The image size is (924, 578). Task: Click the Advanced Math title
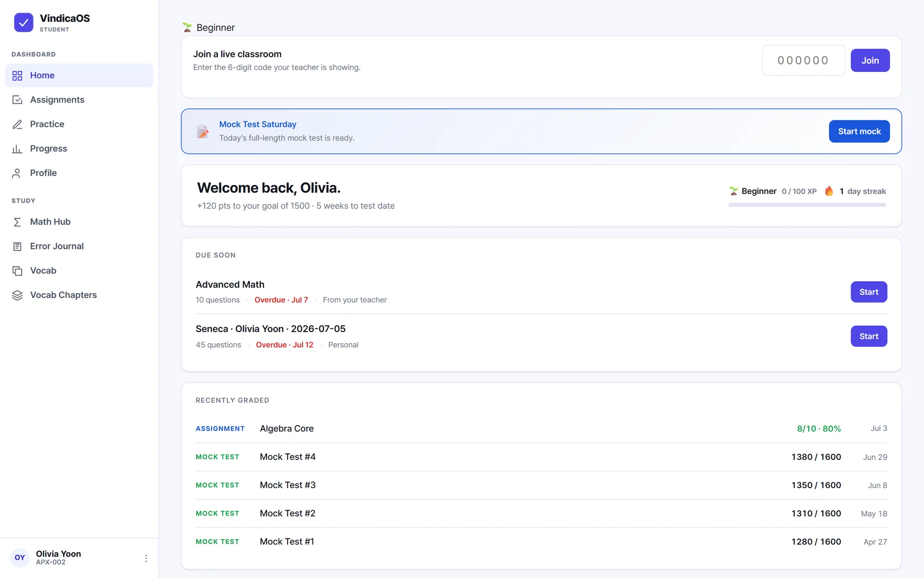coord(230,285)
